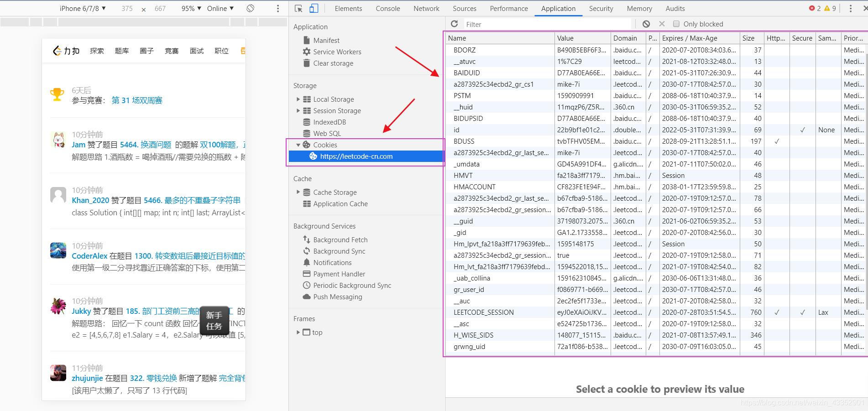Click the cookie Filter input field
This screenshot has height=411, width=868.
(x=547, y=24)
